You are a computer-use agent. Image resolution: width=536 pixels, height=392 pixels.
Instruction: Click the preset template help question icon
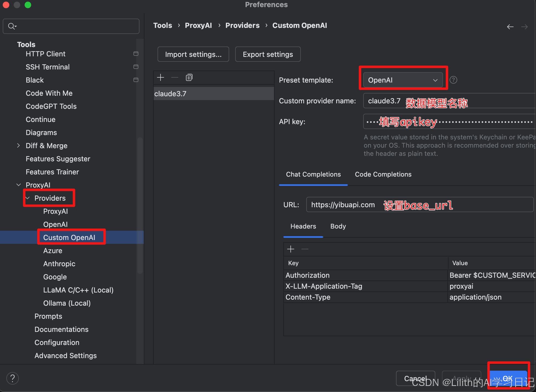click(x=453, y=80)
